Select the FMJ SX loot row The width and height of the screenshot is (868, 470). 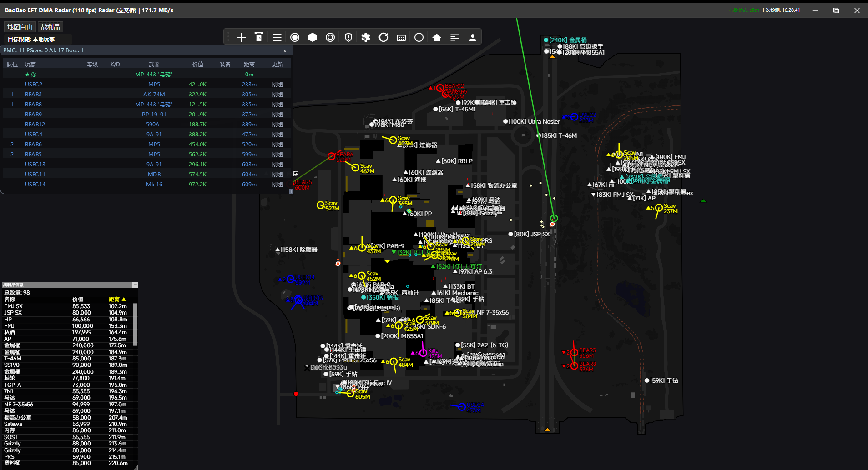click(67, 306)
